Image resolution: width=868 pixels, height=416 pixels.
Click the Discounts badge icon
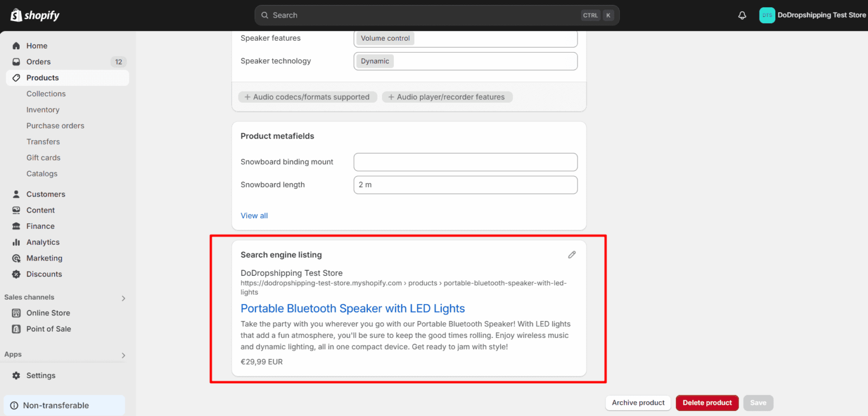tap(16, 274)
